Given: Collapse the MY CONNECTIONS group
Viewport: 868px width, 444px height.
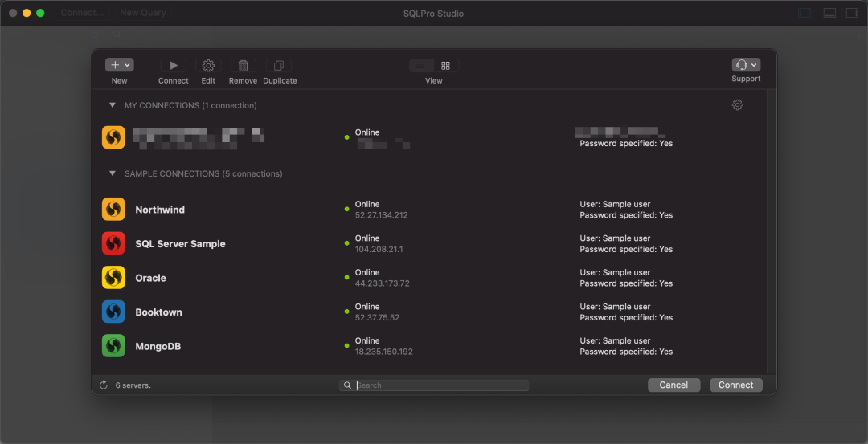Looking at the screenshot, I should (x=113, y=105).
